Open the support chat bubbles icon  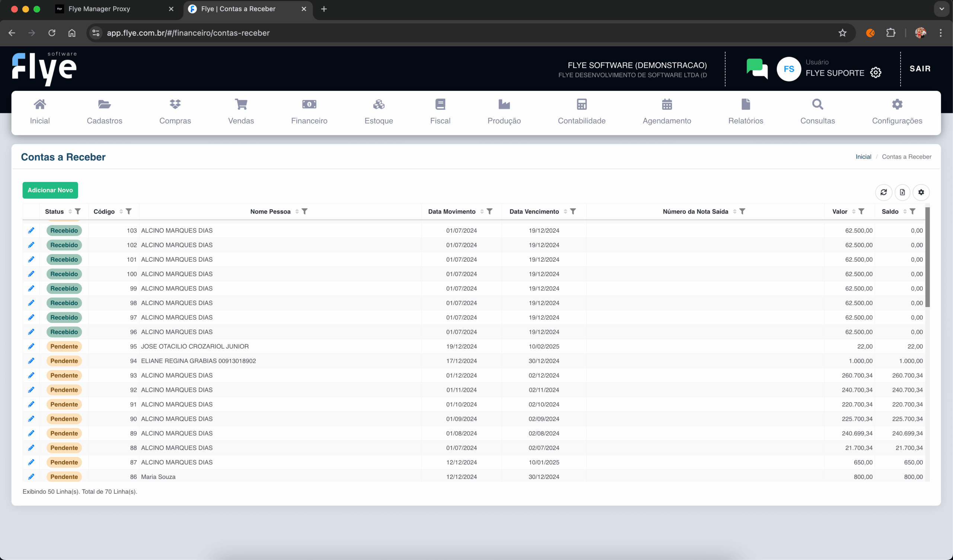click(x=757, y=68)
